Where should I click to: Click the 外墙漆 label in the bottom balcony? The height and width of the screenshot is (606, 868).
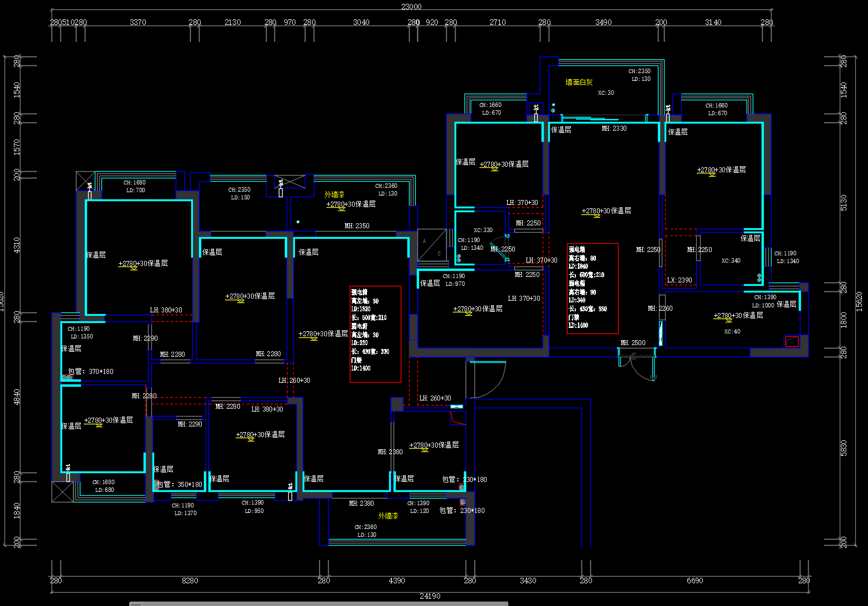coord(388,516)
